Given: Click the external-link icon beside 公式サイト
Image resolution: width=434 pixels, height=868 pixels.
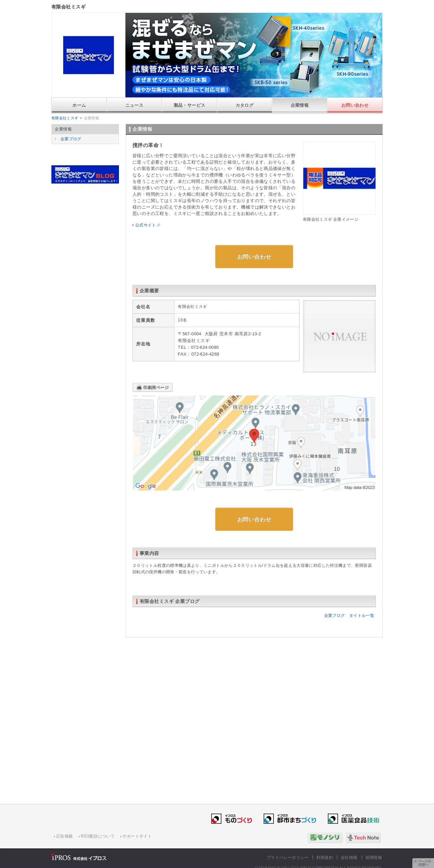Looking at the screenshot, I should [x=159, y=225].
